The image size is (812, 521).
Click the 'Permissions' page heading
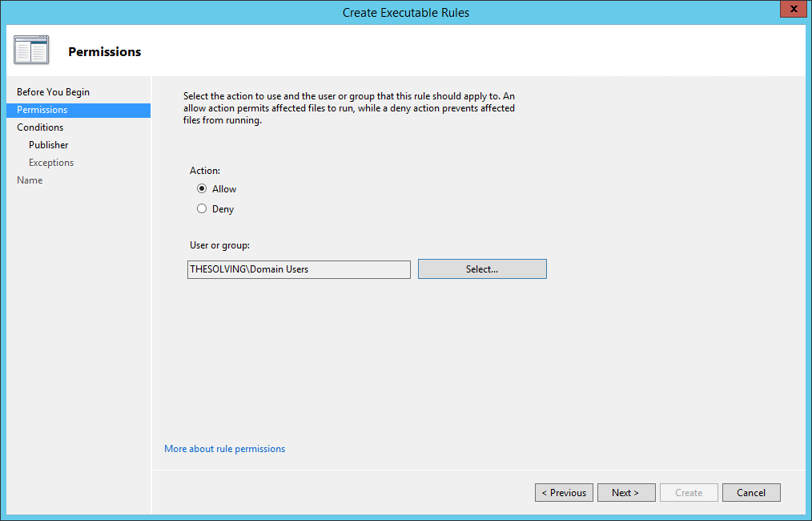tap(105, 52)
